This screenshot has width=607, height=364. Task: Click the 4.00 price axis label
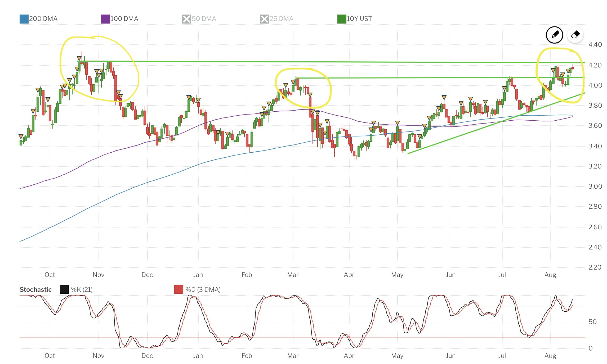(x=595, y=85)
